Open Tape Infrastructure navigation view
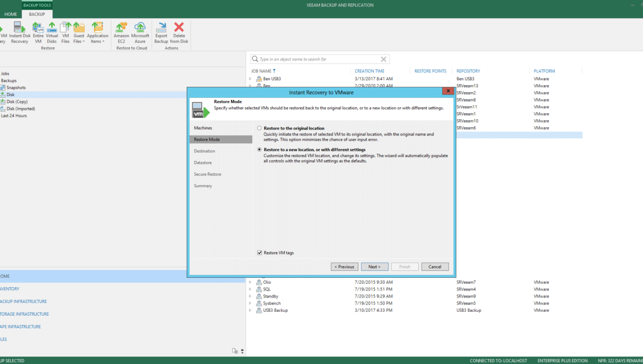 click(20, 327)
